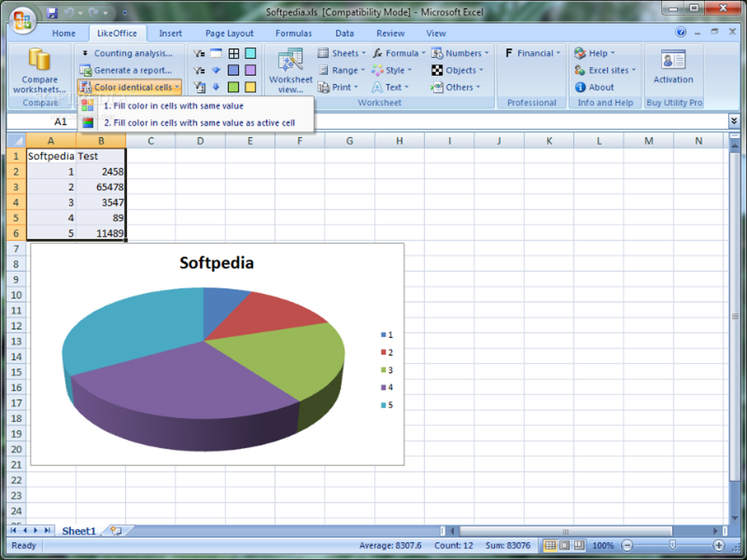Open the Print dropdown

[x=338, y=87]
